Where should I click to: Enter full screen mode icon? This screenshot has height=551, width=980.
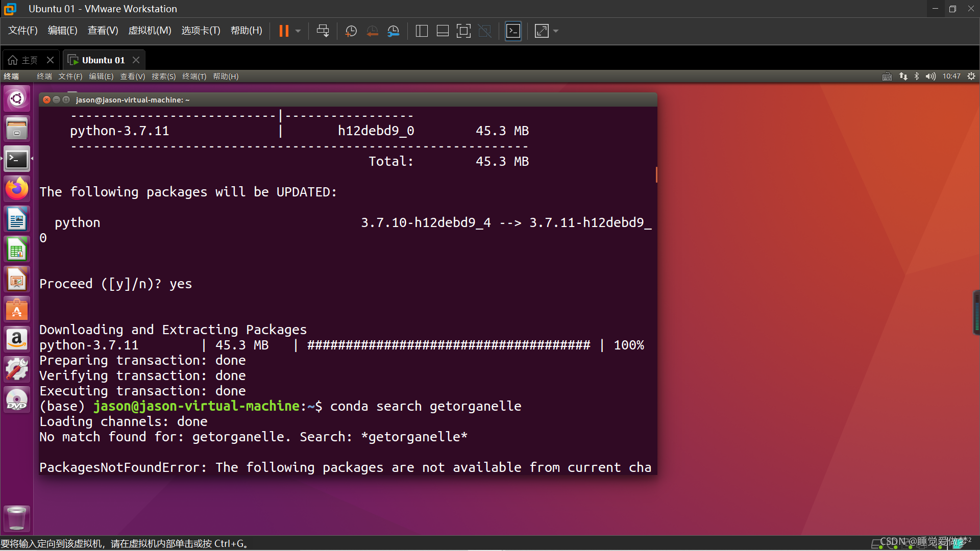(463, 31)
